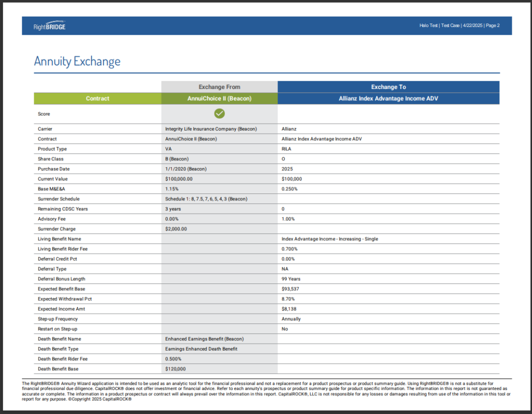Click the 'Share Class' row label
Screen dimensions: 532x414
click(x=50, y=159)
